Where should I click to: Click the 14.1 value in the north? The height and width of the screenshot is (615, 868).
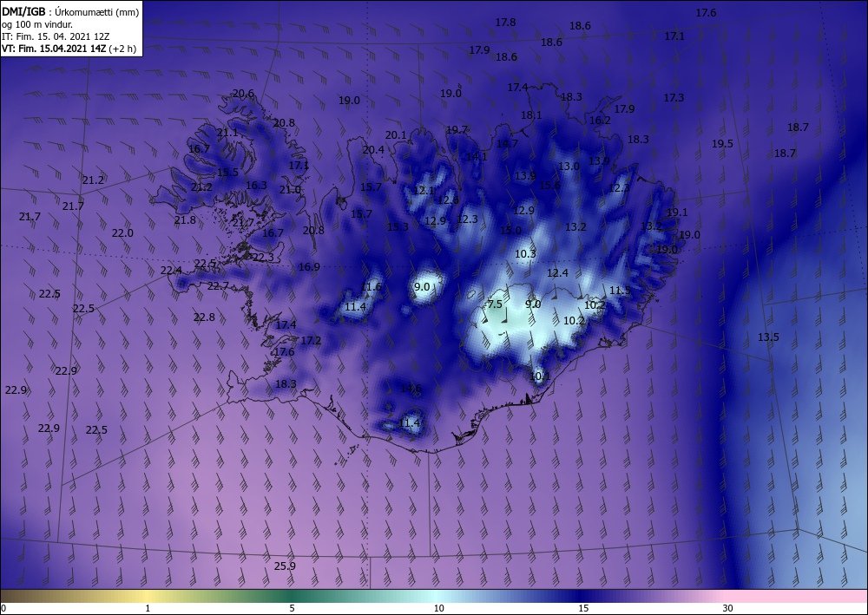477,156
